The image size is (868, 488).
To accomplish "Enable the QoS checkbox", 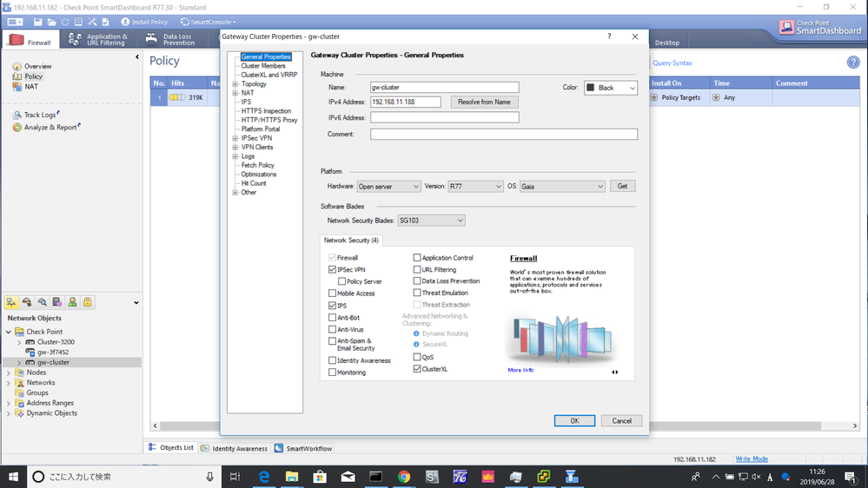I will click(417, 357).
